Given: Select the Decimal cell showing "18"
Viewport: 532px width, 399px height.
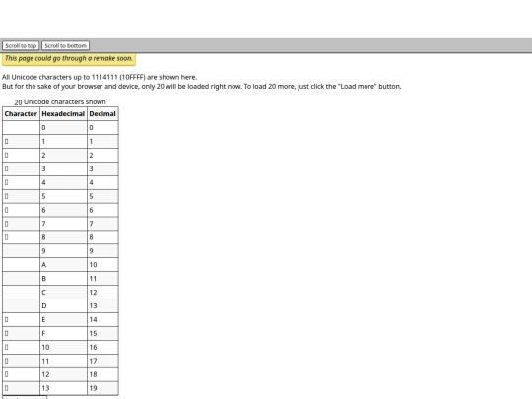Looking at the screenshot, I should pos(102,374).
